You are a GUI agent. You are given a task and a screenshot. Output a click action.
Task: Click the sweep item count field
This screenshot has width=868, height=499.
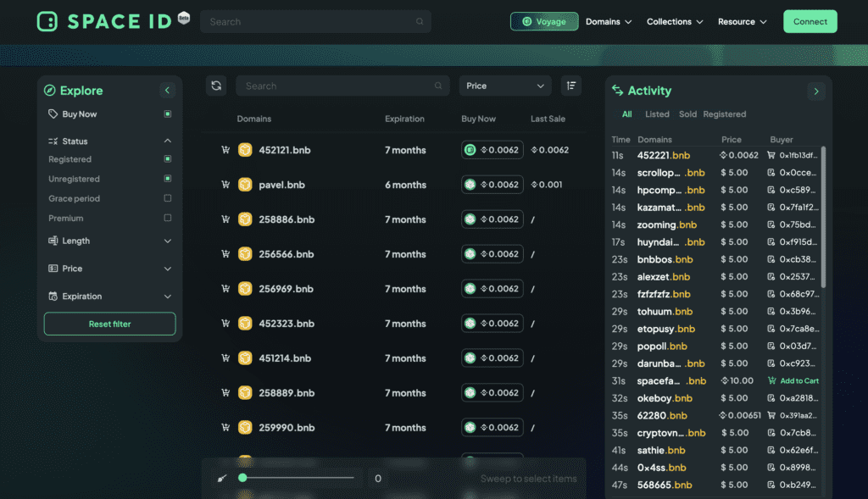(x=378, y=479)
